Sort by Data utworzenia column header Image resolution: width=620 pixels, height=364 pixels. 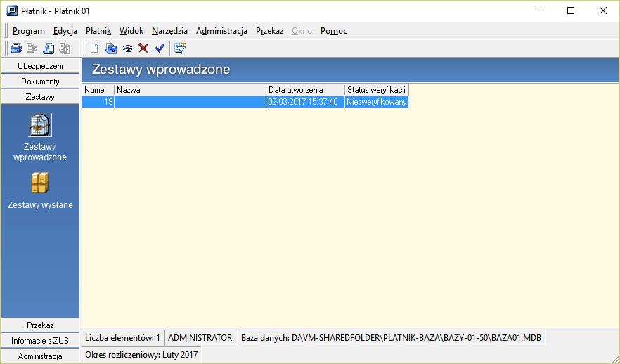tap(306, 90)
